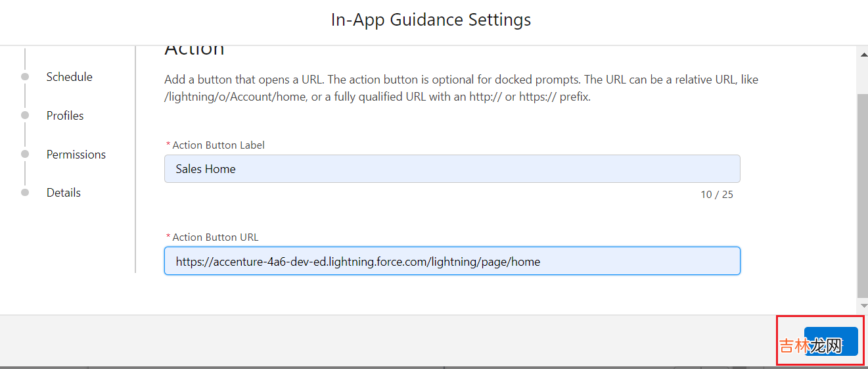Select the Details step

[x=63, y=193]
